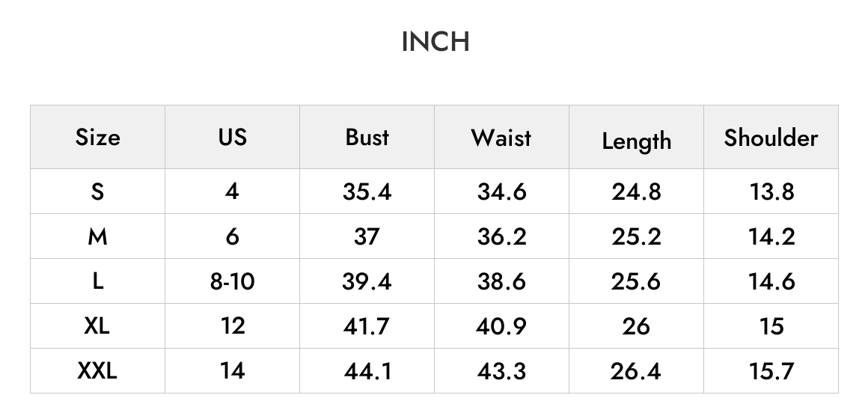Click the M size row label
This screenshot has height=404, width=868.
97,236
